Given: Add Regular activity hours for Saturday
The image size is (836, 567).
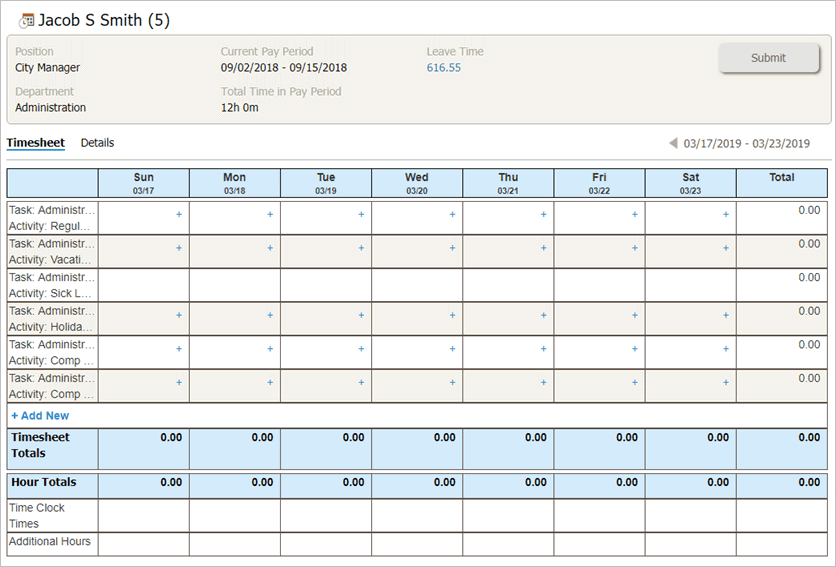Looking at the screenshot, I should pyautogui.click(x=726, y=214).
